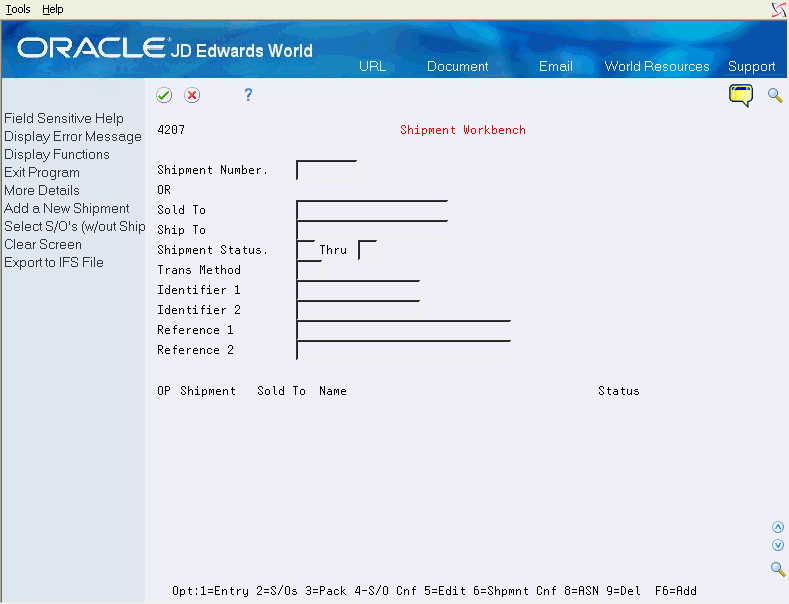789x604 pixels.
Task: Click the magnifier icon beside chat bubble
Action: [x=775, y=95]
